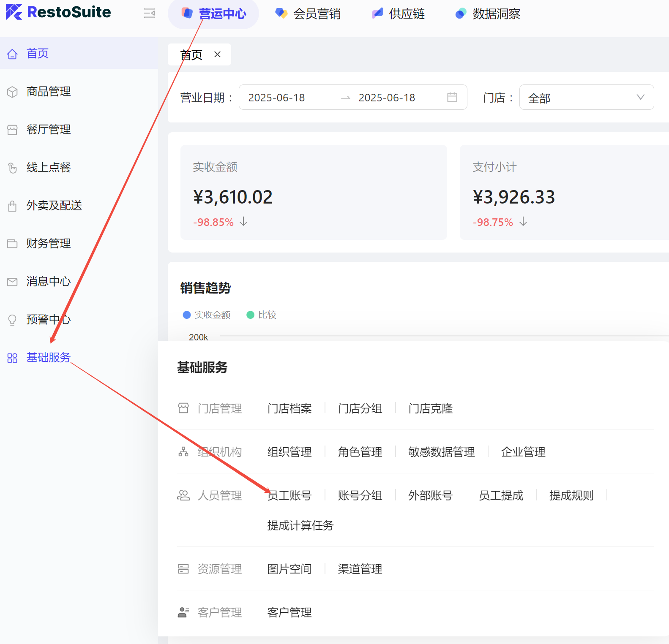This screenshot has height=644, width=669.
Task: Click the end date field of 营业日期
Action: 387,98
